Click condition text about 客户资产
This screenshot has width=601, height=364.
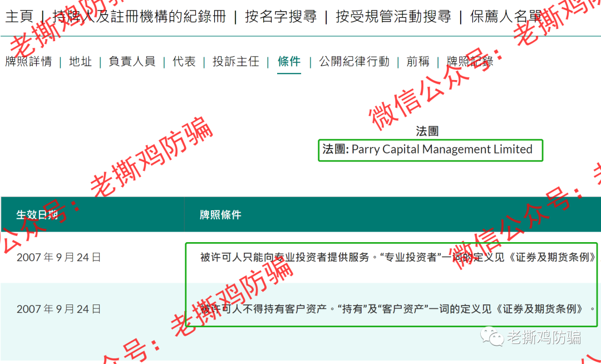[398, 309]
